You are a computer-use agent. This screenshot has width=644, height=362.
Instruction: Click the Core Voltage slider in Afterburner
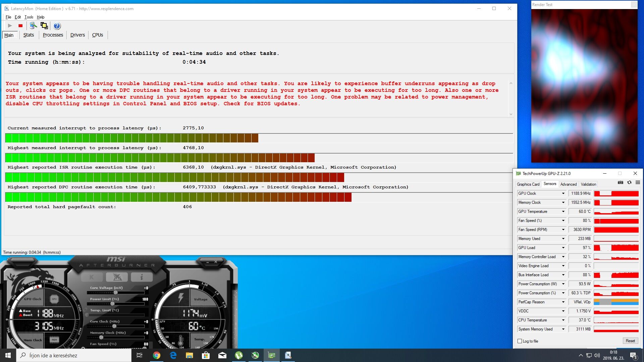(x=115, y=293)
